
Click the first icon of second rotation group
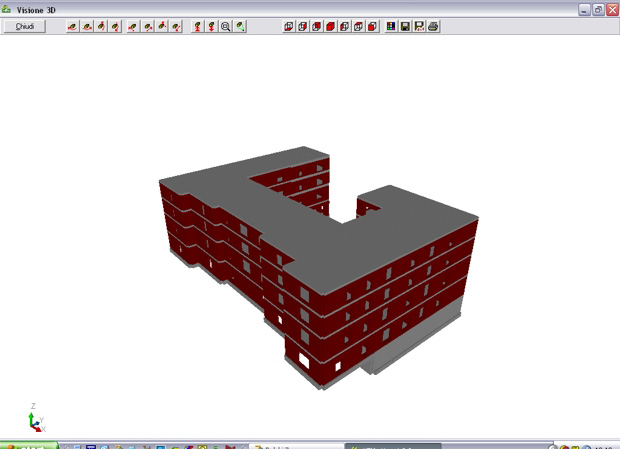133,26
